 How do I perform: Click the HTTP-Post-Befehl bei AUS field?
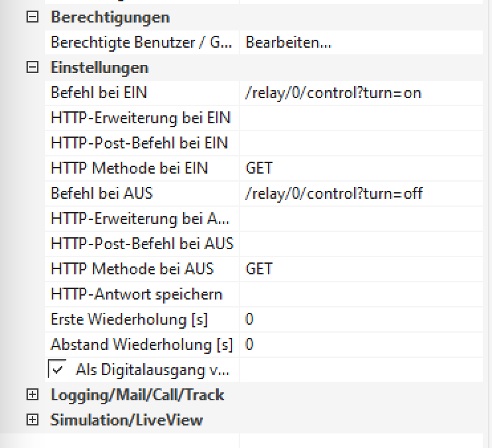360,244
